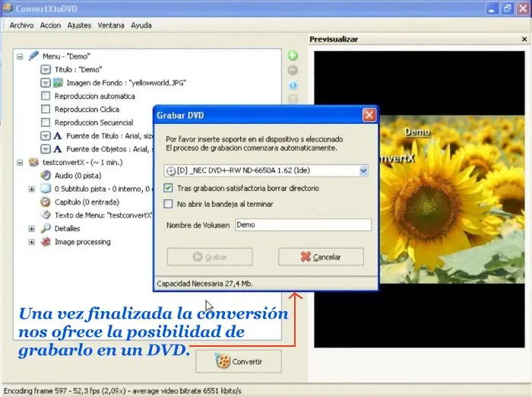Click the subtitle track icon
The image size is (532, 397).
pos(46,189)
